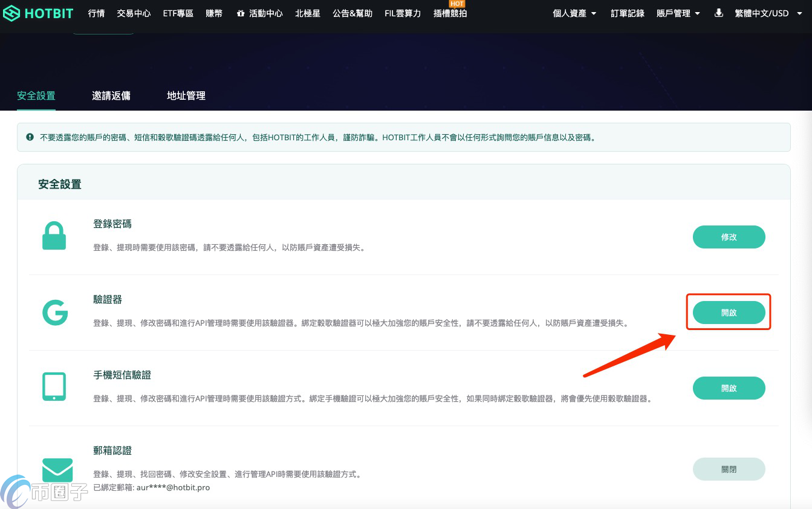The image size is (812, 509).
Task: Click 修改 to change login password
Action: coord(729,237)
